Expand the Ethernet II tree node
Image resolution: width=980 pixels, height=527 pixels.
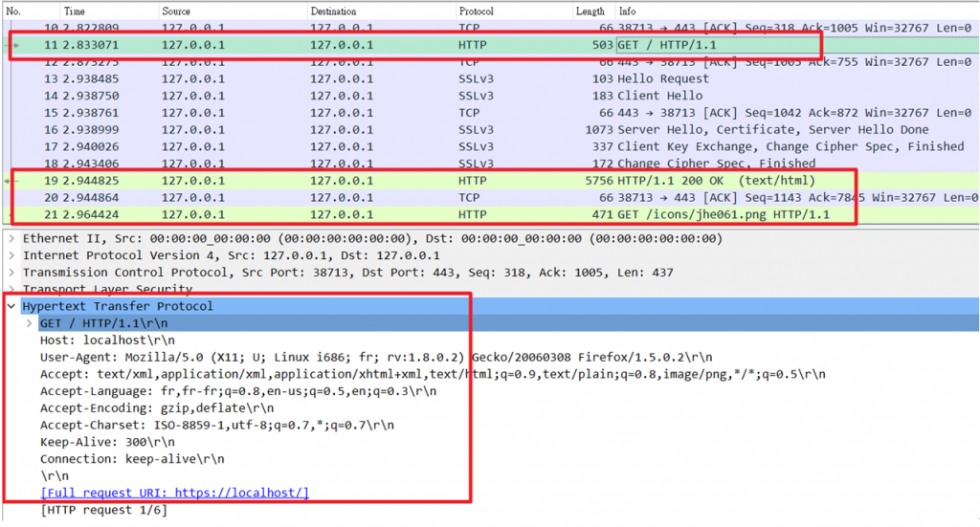[x=11, y=238]
